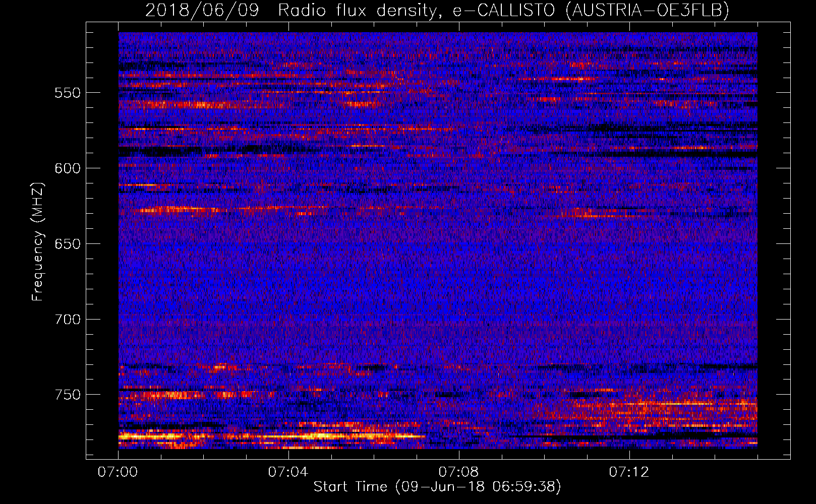Select the 550 frequency tick label
Viewport: 816px width, 504px height.
tap(68, 93)
